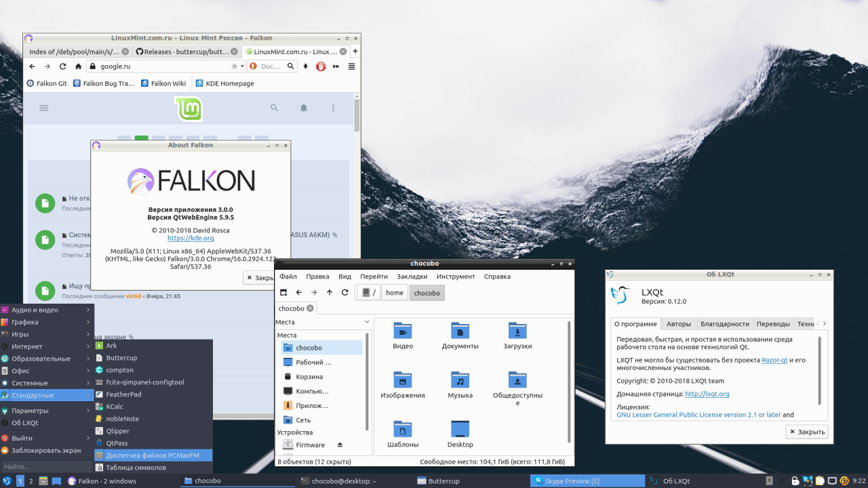Screen dimensions: 868x488
Task: Click LXQt start menu button on panel
Action: tap(7, 481)
